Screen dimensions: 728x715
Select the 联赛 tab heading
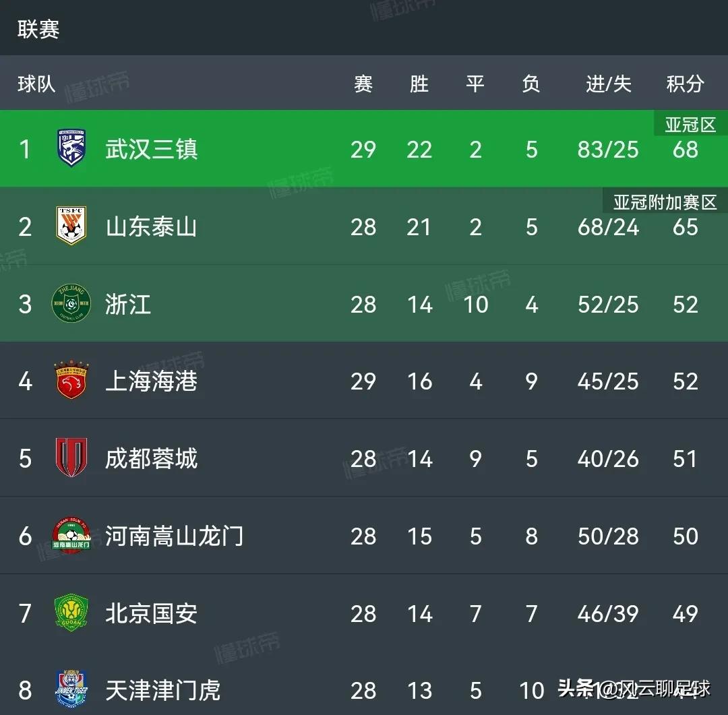coord(38,30)
